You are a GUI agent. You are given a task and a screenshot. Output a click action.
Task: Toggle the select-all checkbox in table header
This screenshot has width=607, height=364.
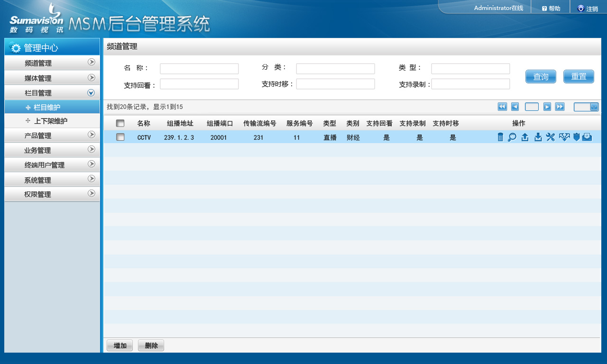120,123
